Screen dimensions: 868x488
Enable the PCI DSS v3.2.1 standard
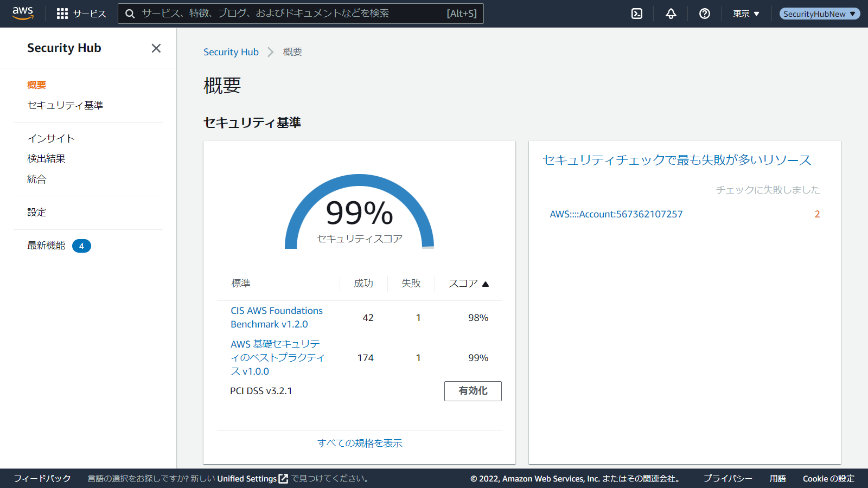click(x=473, y=391)
